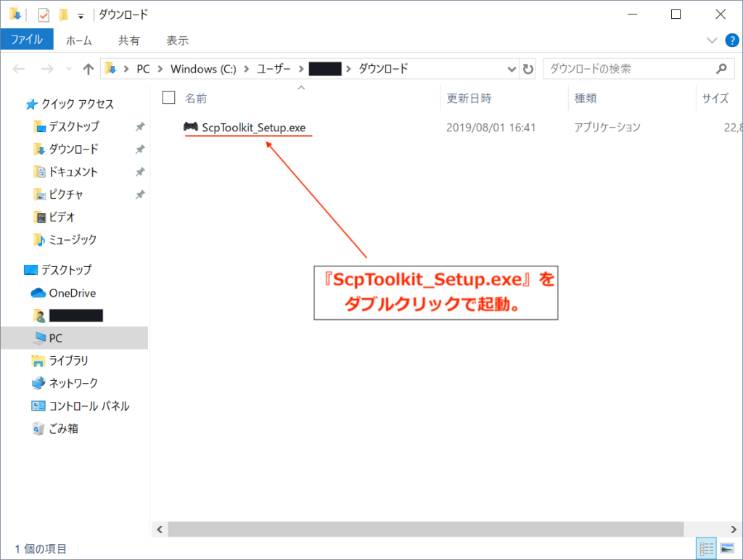Click the scroll-left arrow
This screenshot has width=743, height=560.
tap(160, 530)
